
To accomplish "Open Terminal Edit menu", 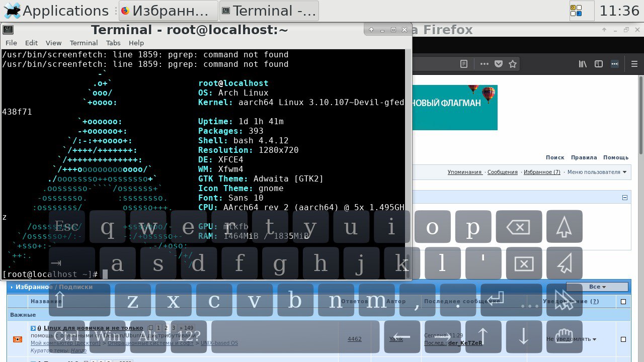I will (31, 43).
